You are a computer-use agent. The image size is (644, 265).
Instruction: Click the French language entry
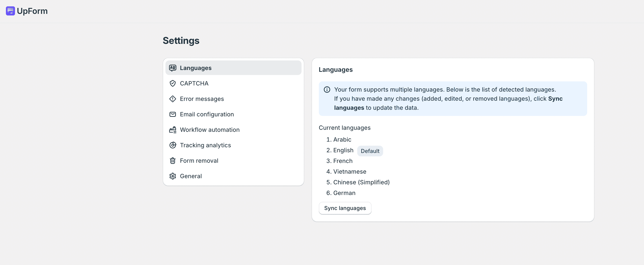click(x=343, y=161)
